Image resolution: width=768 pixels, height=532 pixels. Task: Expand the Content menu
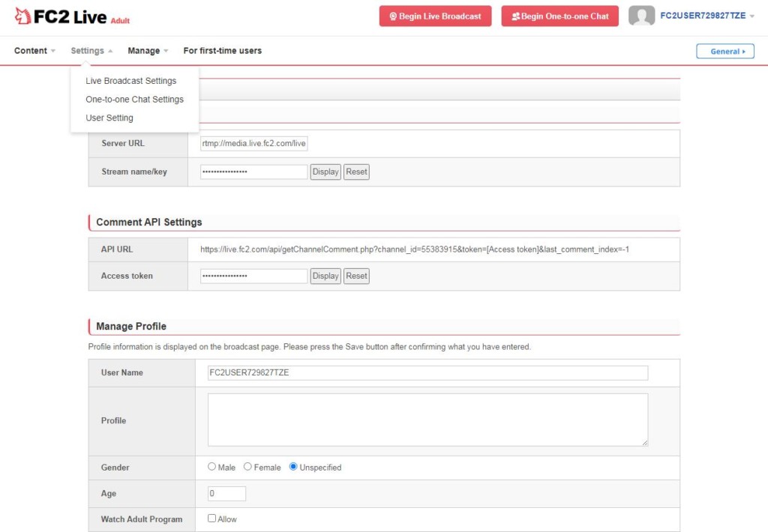coord(34,50)
